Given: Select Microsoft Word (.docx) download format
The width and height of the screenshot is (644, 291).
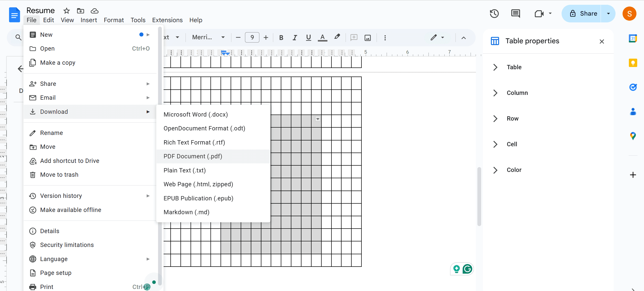Looking at the screenshot, I should tap(196, 114).
